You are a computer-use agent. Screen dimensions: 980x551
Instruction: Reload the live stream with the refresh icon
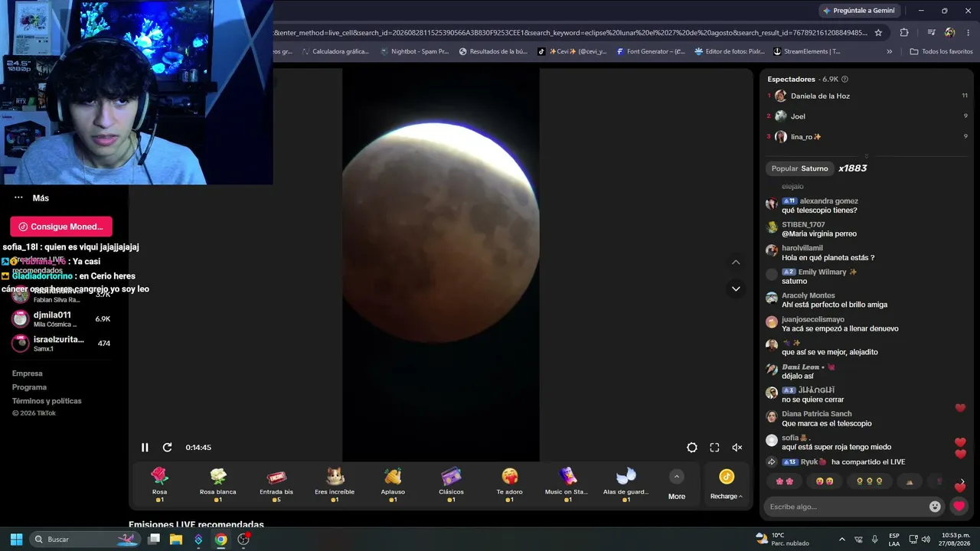[168, 448]
